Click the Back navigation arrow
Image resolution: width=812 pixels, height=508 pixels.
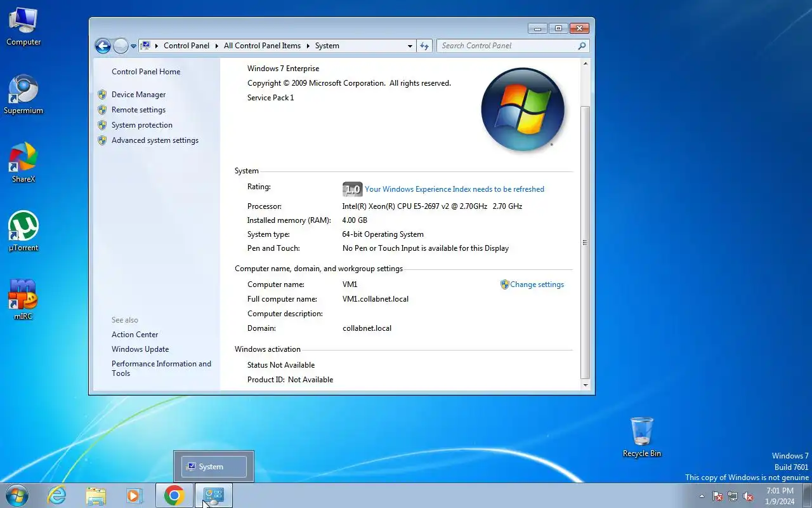(x=103, y=46)
